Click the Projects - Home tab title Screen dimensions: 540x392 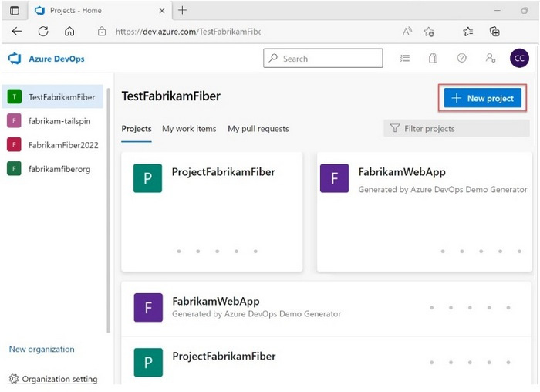coord(76,11)
